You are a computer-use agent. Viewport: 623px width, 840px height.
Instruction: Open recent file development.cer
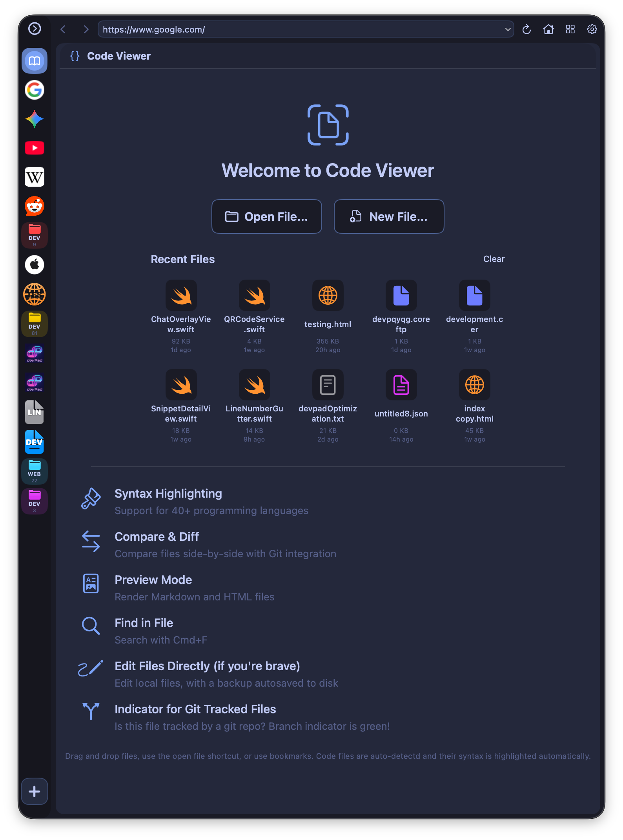(x=474, y=316)
